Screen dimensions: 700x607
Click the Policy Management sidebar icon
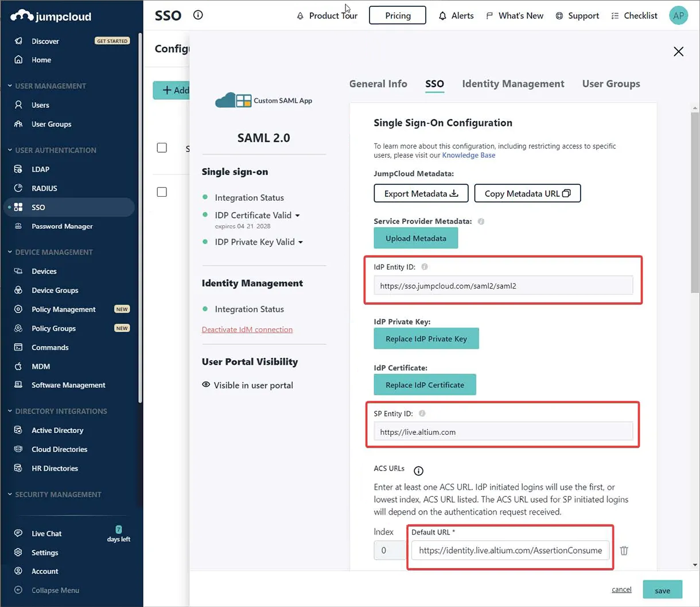[x=18, y=309]
